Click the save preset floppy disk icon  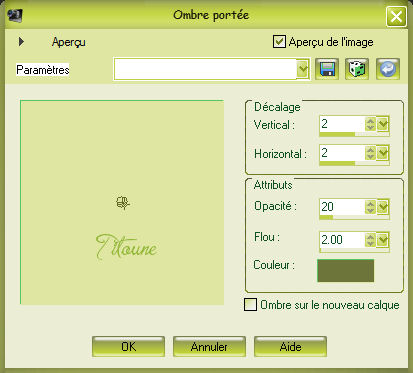pos(327,69)
